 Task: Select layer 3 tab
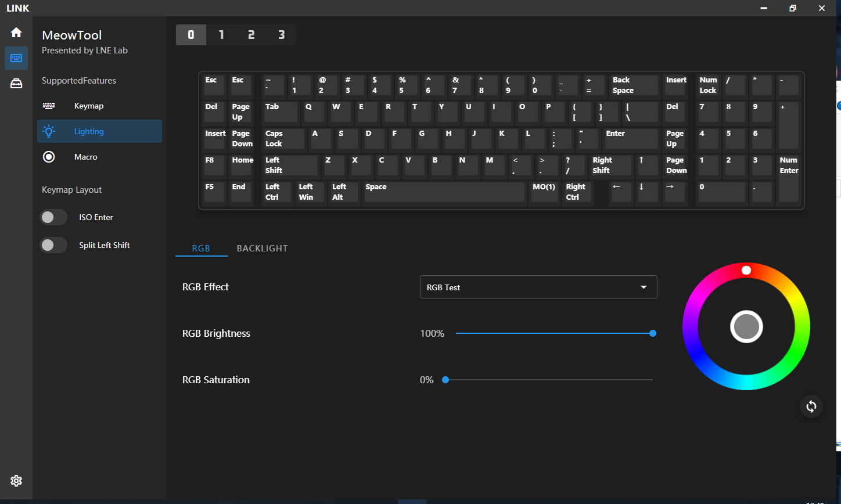pyautogui.click(x=281, y=35)
